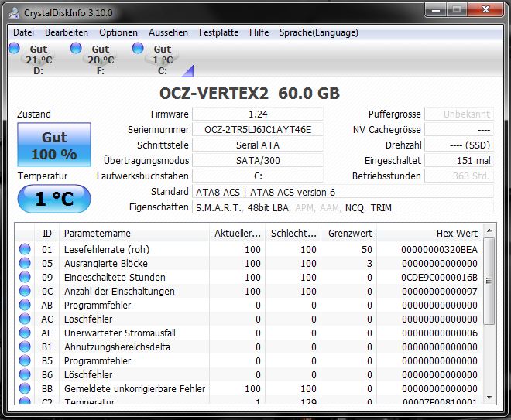511x420 pixels.
Task: Open the Optionen menu
Action: click(118, 32)
